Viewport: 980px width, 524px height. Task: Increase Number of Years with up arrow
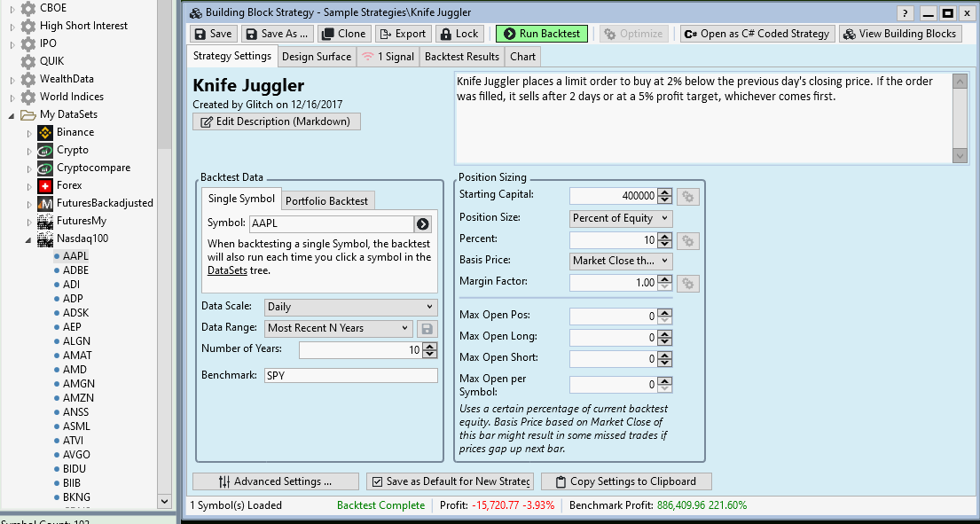click(430, 347)
